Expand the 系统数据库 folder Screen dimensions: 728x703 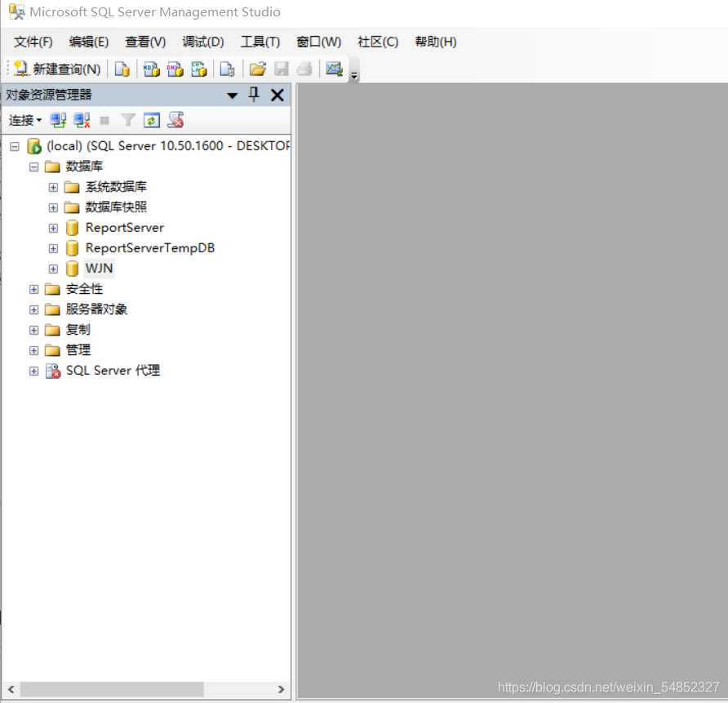53,187
